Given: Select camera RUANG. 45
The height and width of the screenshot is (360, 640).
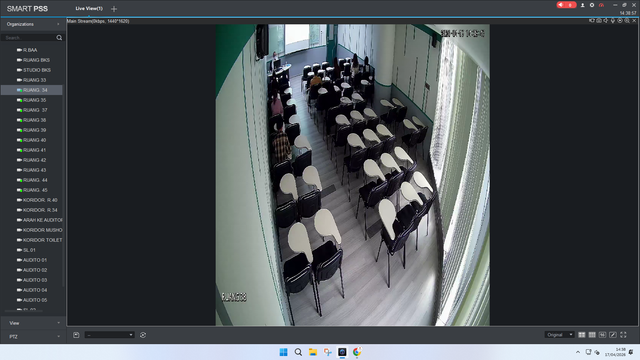Looking at the screenshot, I should [35, 190].
